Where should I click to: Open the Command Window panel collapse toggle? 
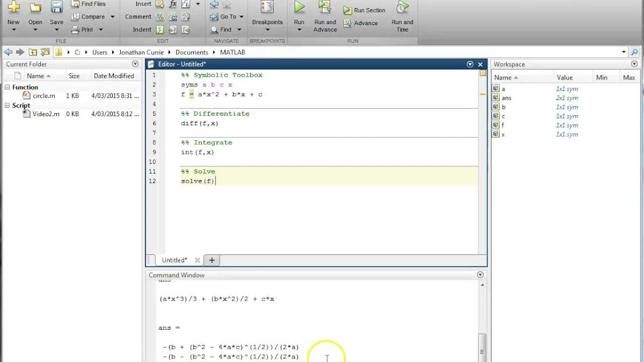click(x=479, y=275)
